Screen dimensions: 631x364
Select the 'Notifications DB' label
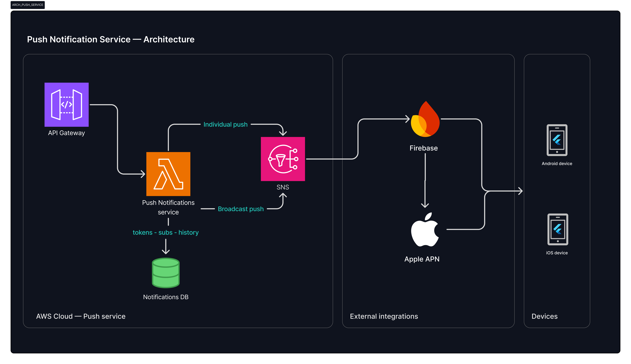(166, 297)
